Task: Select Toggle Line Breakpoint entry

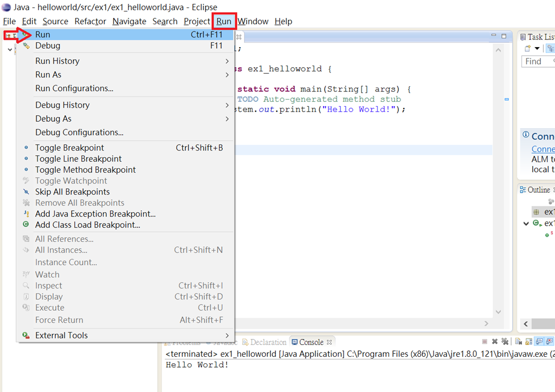Action: (125, 159)
